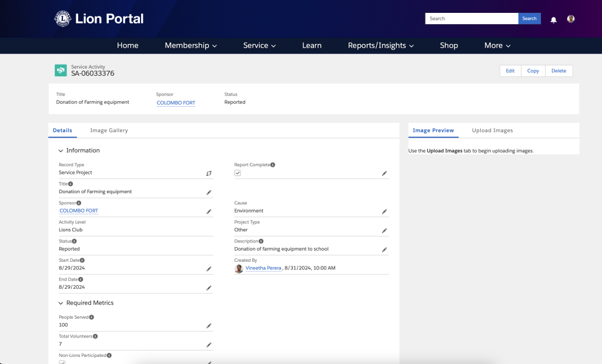Edit the Report Complete pencil

pos(384,173)
